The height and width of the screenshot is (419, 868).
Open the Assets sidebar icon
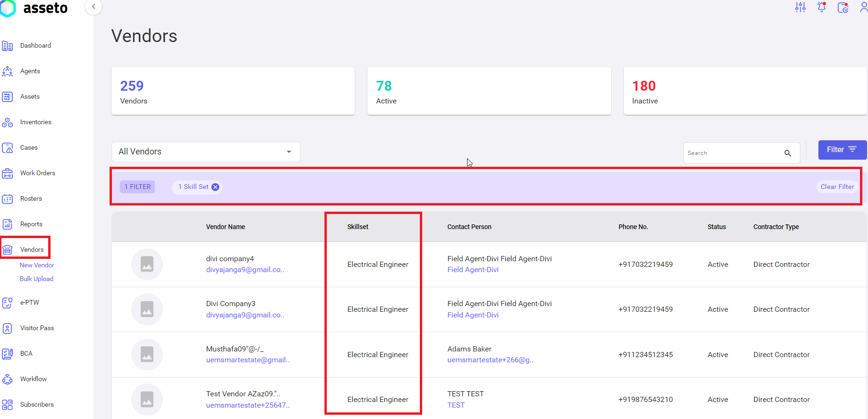click(x=8, y=97)
